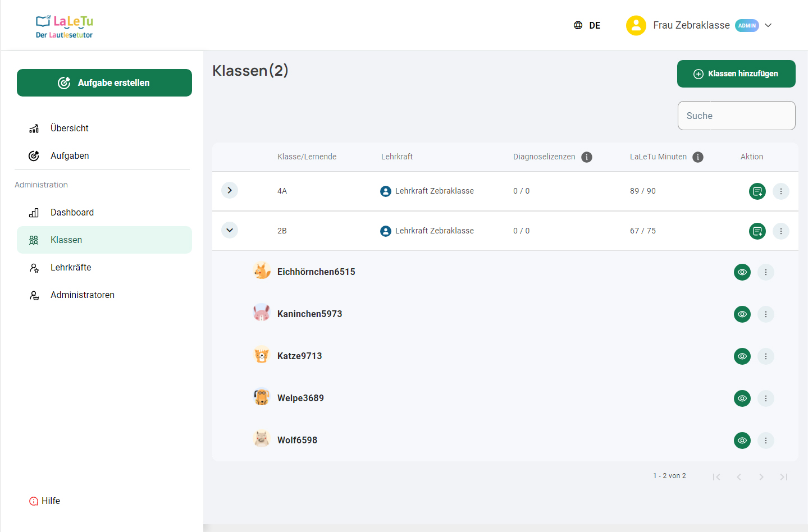Click the Eichhörnchen6515 squirrel avatar
This screenshot has height=532, width=808.
click(x=262, y=271)
